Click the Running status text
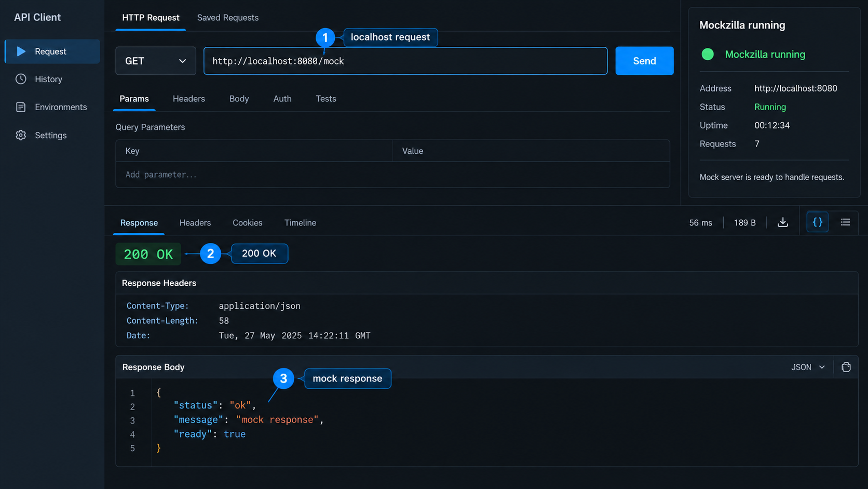This screenshot has height=489, width=868. (770, 107)
